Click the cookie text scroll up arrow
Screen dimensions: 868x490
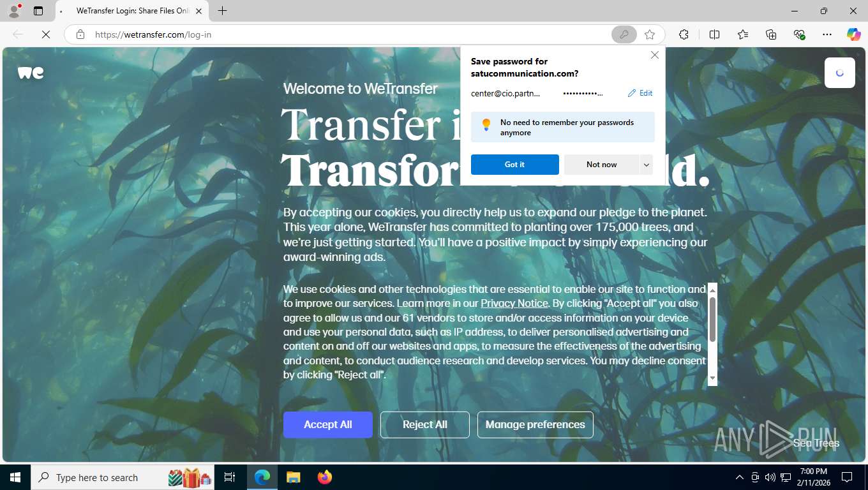[713, 289]
